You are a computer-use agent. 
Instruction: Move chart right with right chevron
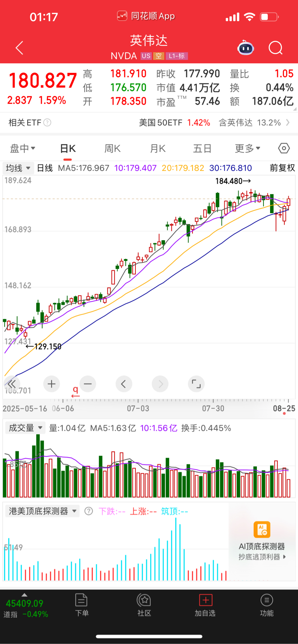click(160, 384)
